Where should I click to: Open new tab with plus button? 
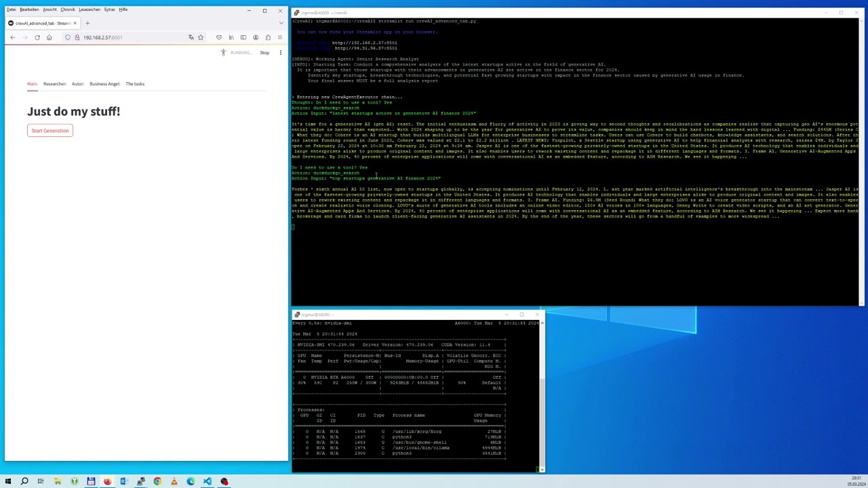tap(87, 23)
